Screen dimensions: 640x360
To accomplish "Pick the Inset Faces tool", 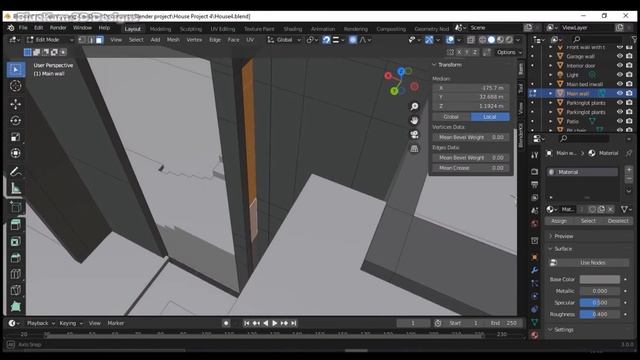I will click(x=16, y=241).
